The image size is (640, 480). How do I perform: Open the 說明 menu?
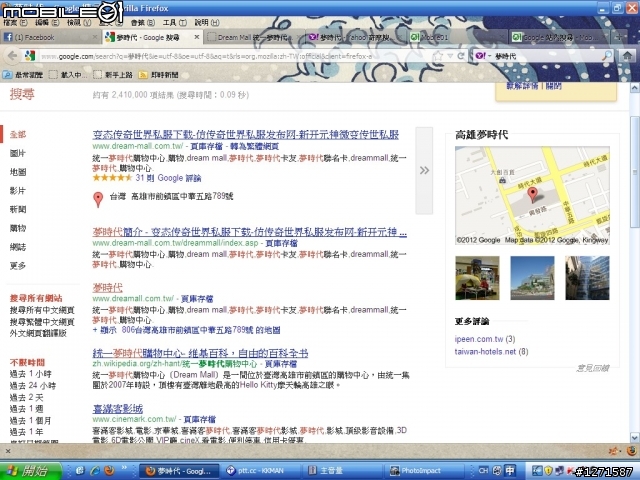tap(207, 22)
